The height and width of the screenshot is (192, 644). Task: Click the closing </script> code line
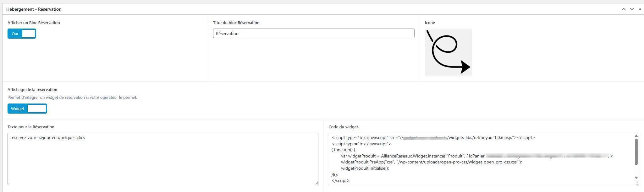pyautogui.click(x=340, y=181)
